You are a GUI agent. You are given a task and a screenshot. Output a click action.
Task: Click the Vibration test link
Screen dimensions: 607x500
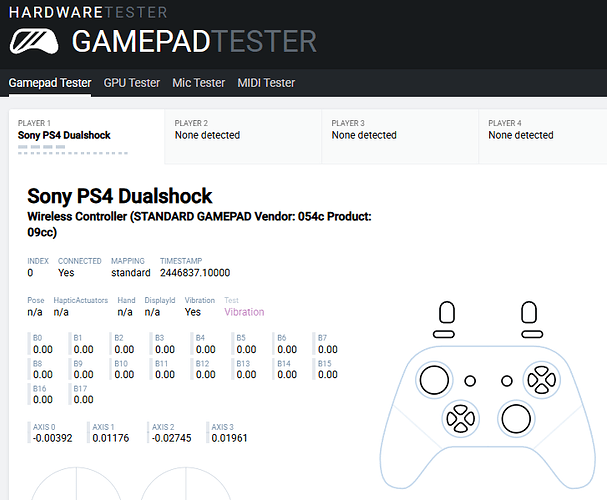pos(244,312)
